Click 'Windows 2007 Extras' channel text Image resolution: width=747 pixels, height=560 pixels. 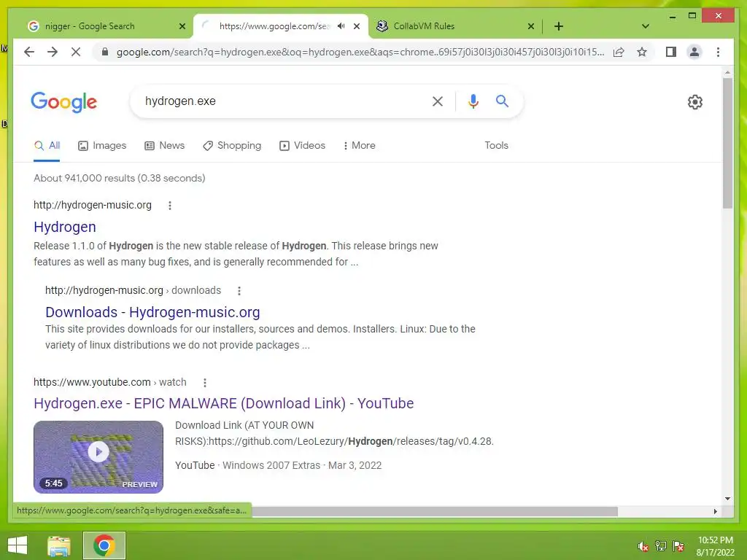click(x=271, y=465)
